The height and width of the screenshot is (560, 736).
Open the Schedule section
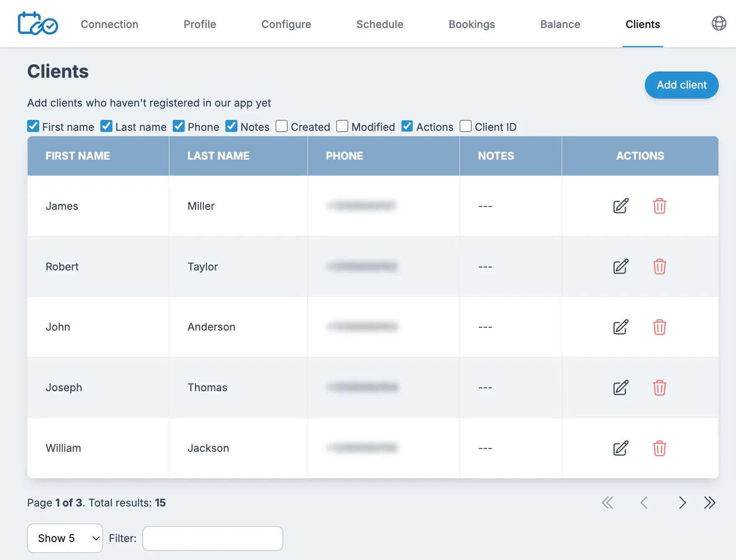379,24
